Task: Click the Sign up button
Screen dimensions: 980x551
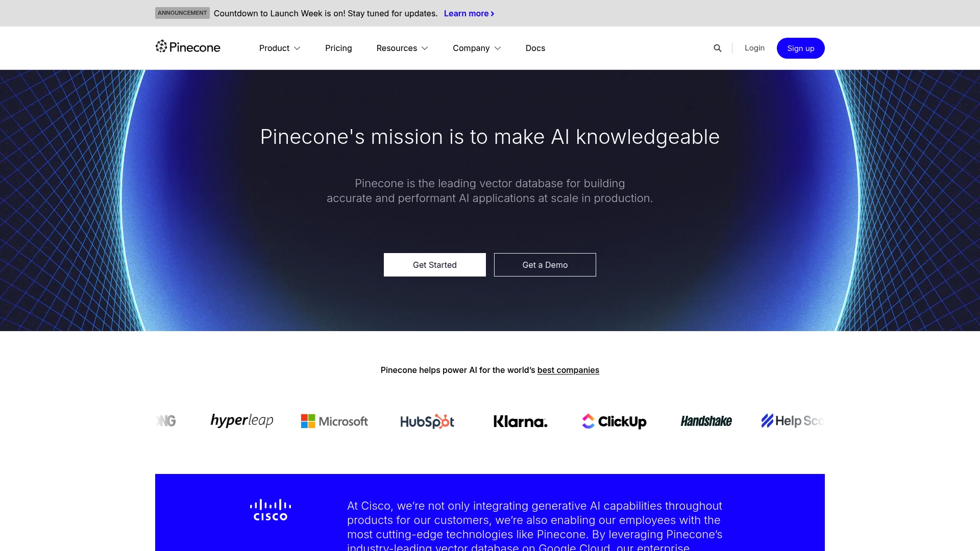Action: pos(800,48)
